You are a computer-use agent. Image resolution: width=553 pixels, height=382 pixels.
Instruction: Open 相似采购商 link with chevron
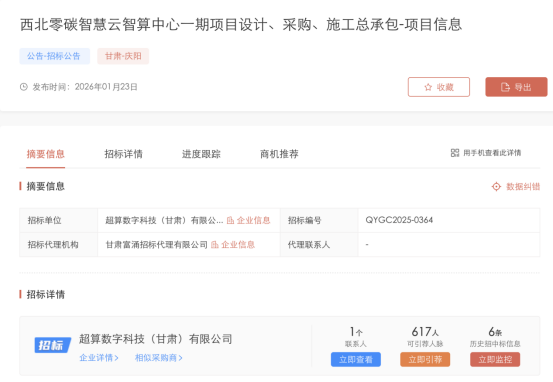click(159, 358)
